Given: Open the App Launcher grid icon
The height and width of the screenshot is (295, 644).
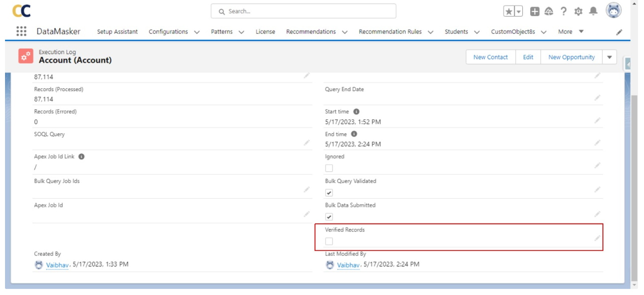Looking at the screenshot, I should 22,31.
